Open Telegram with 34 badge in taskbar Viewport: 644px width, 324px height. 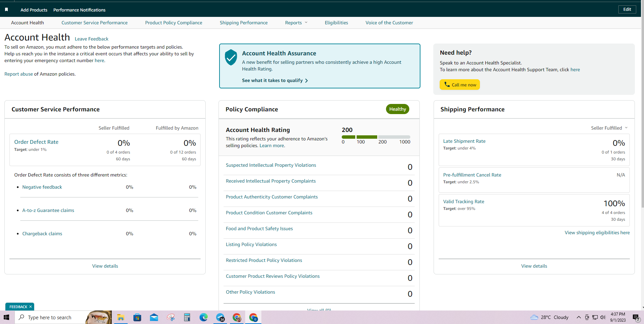[x=220, y=317]
